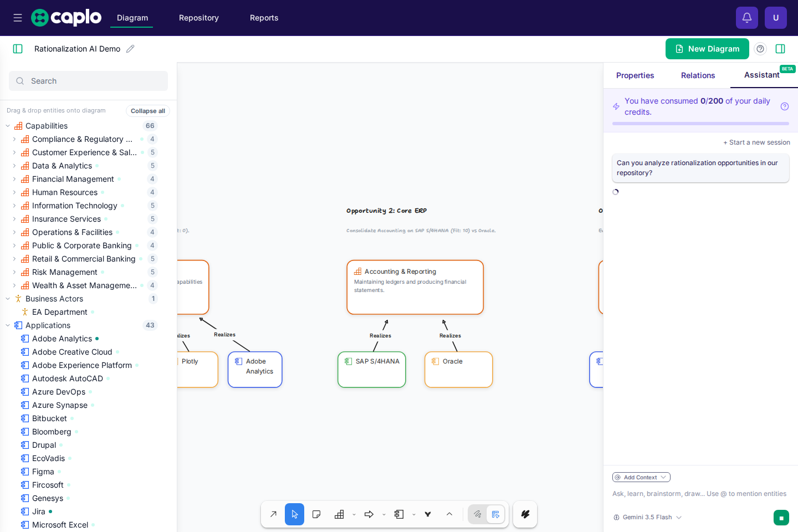This screenshot has width=798, height=532.
Task: Open Gemini 3.5 Flash model selector
Action: [647, 517]
